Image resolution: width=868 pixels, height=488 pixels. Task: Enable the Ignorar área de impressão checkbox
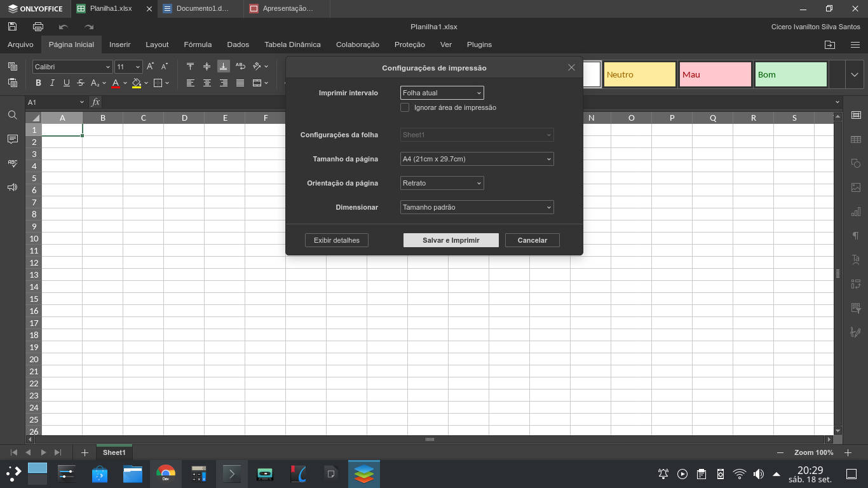(405, 107)
